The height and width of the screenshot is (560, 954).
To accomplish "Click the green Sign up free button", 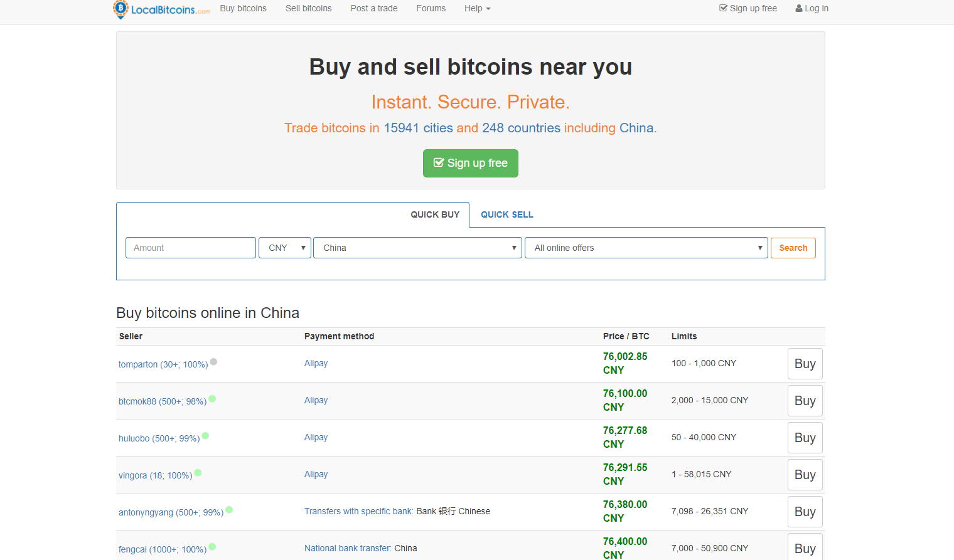I will pos(471,163).
